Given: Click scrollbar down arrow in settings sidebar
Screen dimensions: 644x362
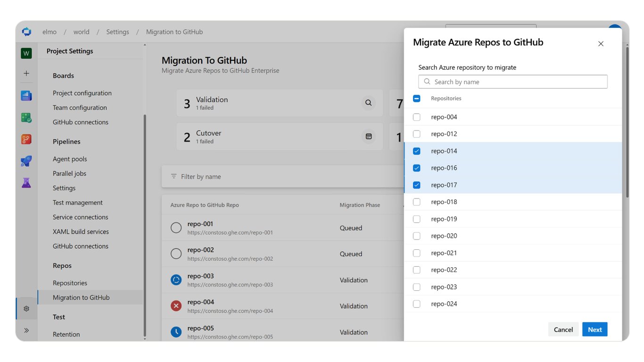Looking at the screenshot, I should tap(145, 338).
